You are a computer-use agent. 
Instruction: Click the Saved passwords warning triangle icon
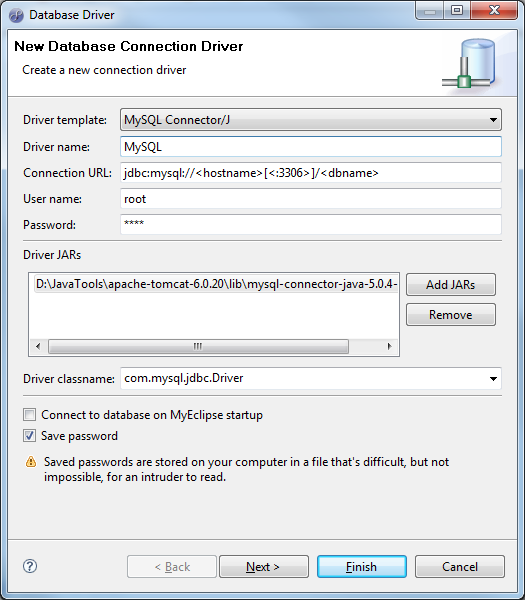31,462
